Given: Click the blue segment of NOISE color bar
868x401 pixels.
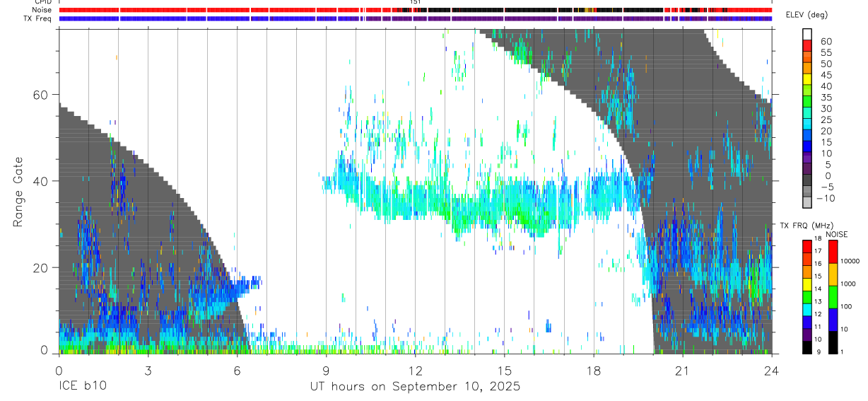Looking at the screenshot, I should point(833,320).
